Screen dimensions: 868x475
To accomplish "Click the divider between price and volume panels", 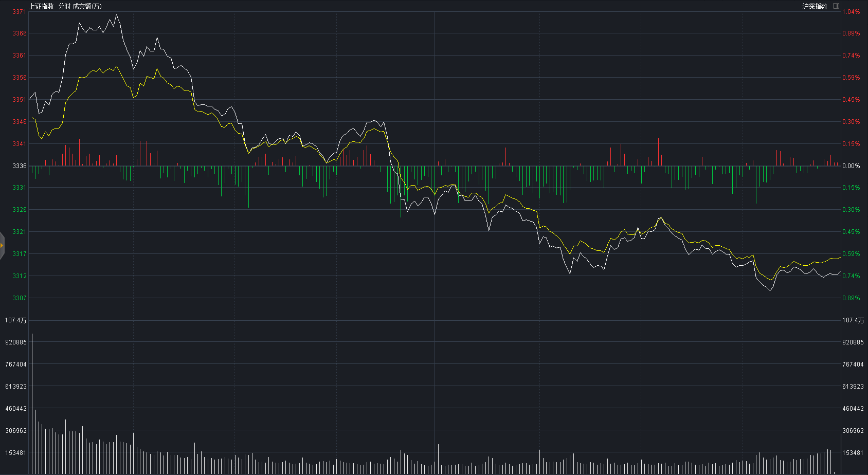I will coord(435,320).
